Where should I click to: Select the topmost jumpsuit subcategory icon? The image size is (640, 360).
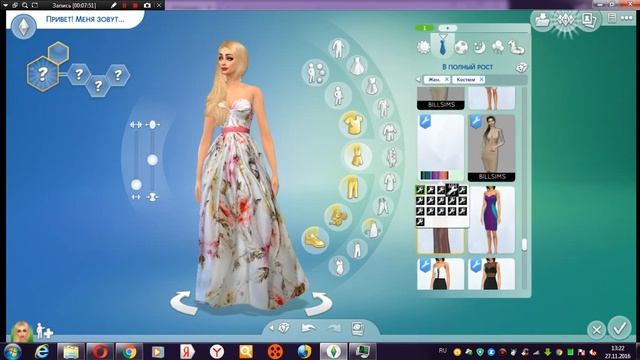coord(338,48)
